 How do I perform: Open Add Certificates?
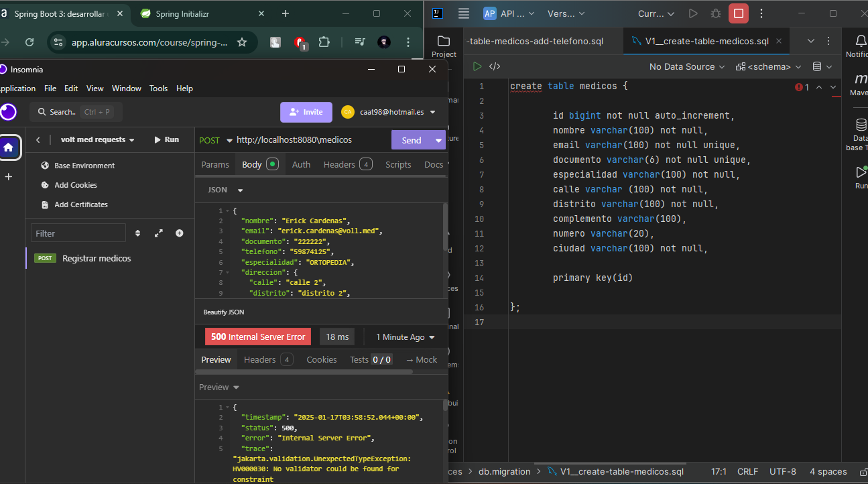coord(74,204)
